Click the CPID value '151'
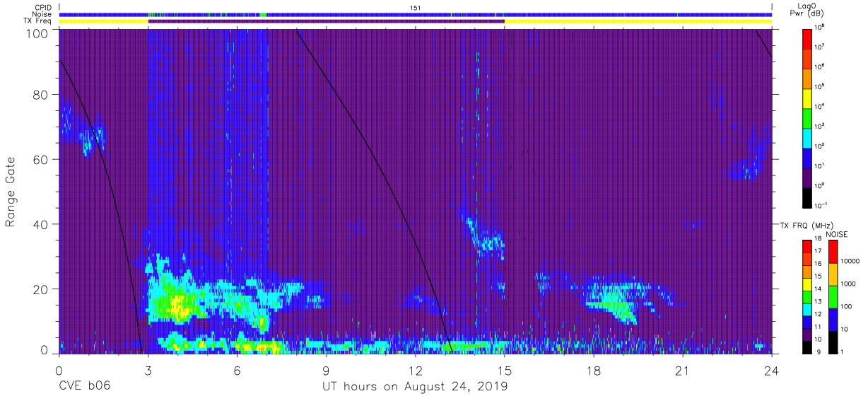This screenshot has height=401, width=868. tap(416, 8)
